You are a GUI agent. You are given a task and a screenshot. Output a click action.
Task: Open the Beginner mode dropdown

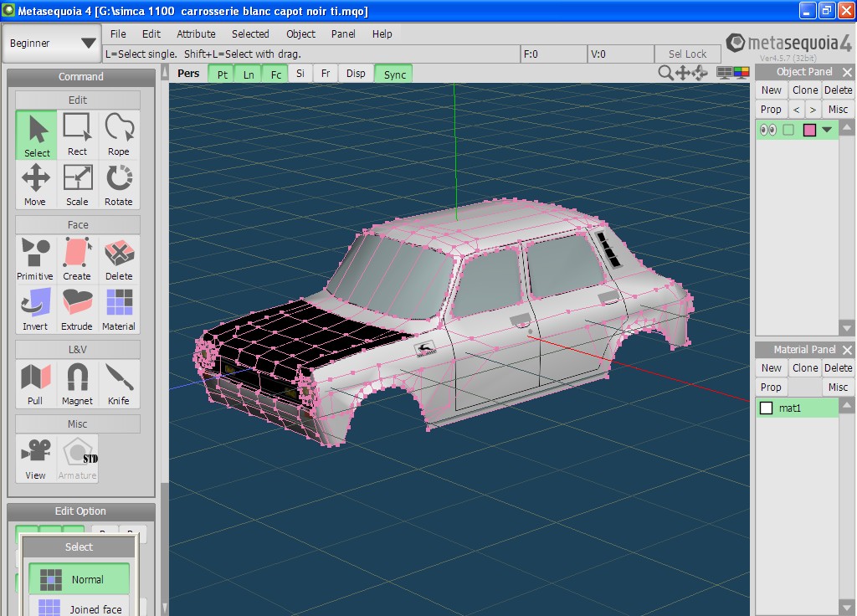pos(53,43)
